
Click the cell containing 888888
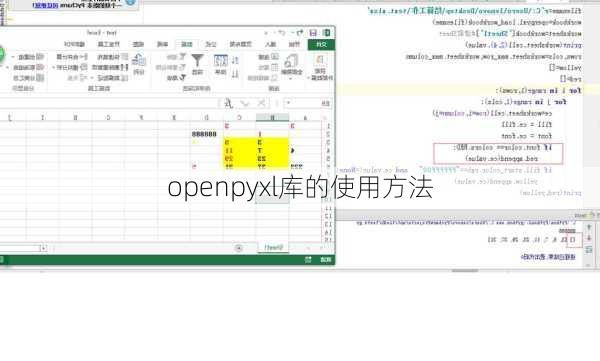(207, 134)
